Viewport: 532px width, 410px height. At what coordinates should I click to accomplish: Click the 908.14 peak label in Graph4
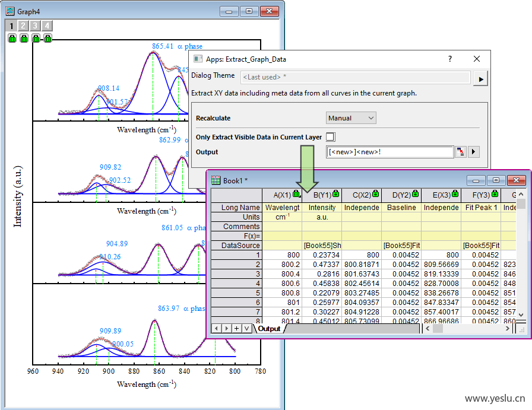[109, 88]
